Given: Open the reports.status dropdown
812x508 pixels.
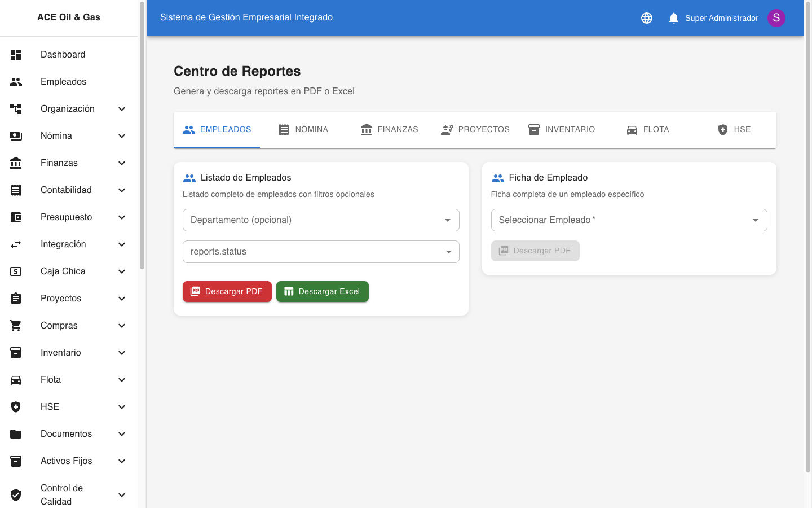Looking at the screenshot, I should 320,252.
